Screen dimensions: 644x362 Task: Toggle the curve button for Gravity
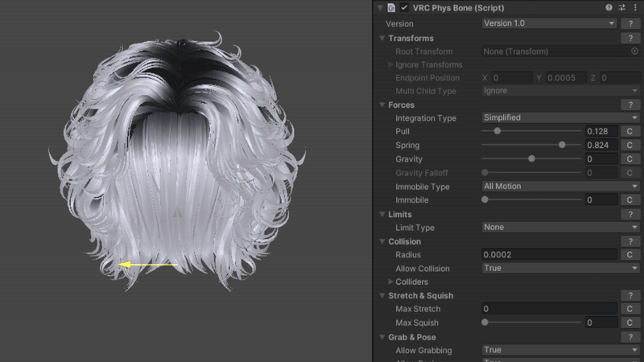tap(630, 158)
